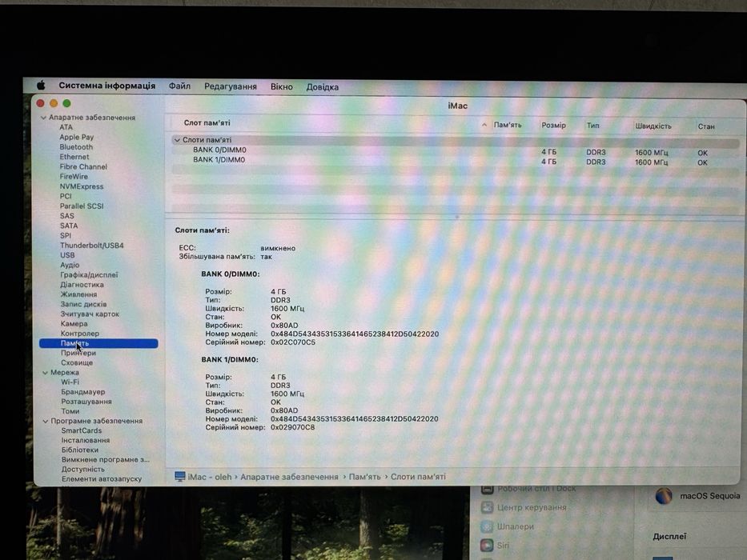Image resolution: width=747 pixels, height=560 pixels.
Task: Select SmartCards under Програмне забезпечення
Action: [x=82, y=431]
